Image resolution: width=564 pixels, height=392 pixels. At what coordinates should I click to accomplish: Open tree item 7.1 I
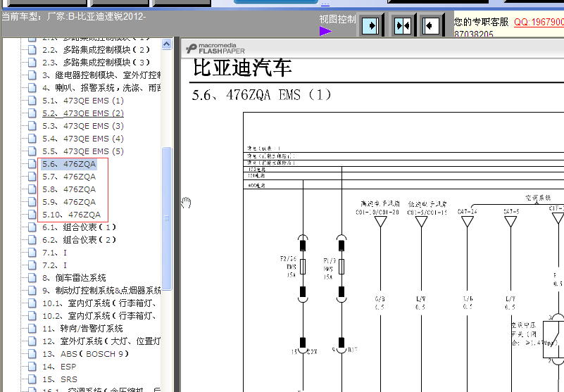tap(54, 253)
